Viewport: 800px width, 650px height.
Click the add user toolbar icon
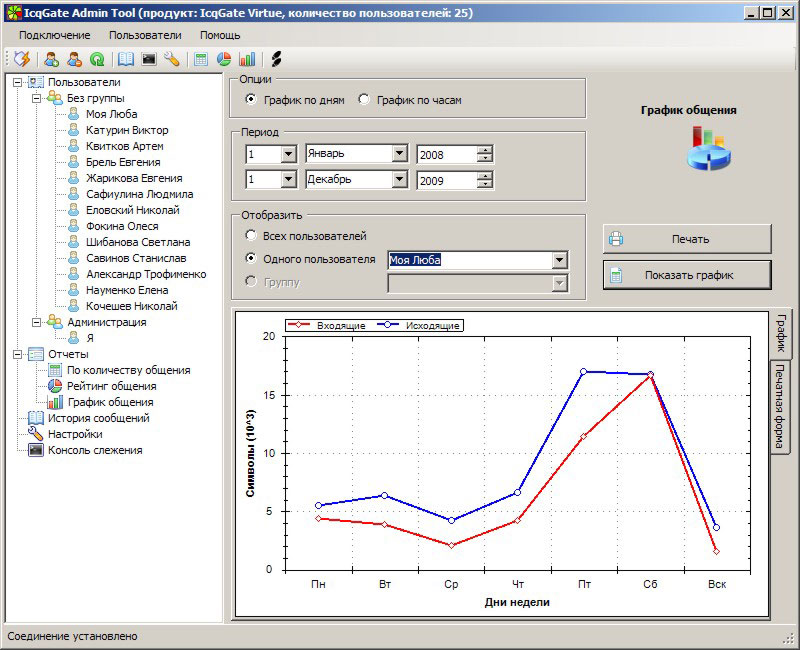[x=51, y=59]
